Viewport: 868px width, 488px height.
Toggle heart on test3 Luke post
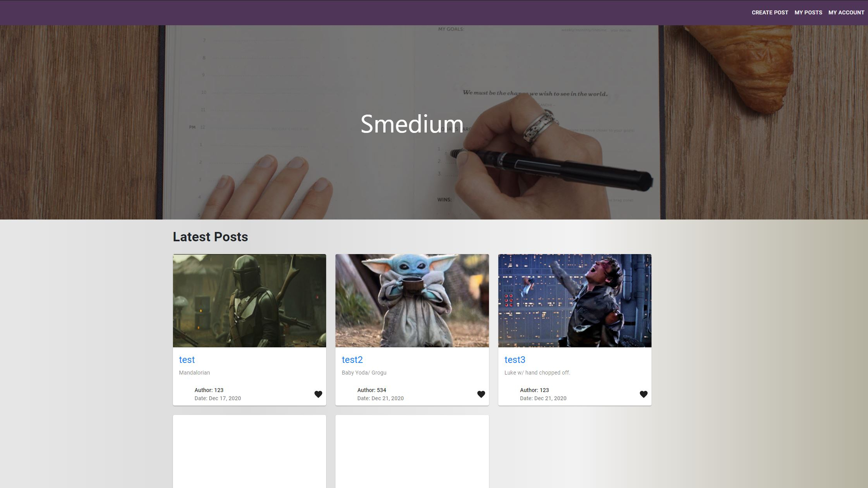point(643,394)
